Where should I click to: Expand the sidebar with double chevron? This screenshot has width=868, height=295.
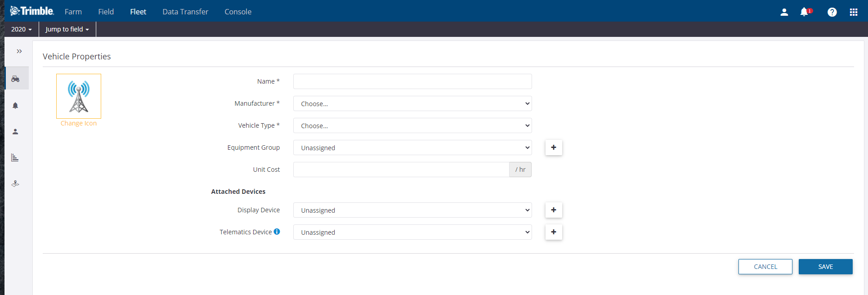pos(19,51)
